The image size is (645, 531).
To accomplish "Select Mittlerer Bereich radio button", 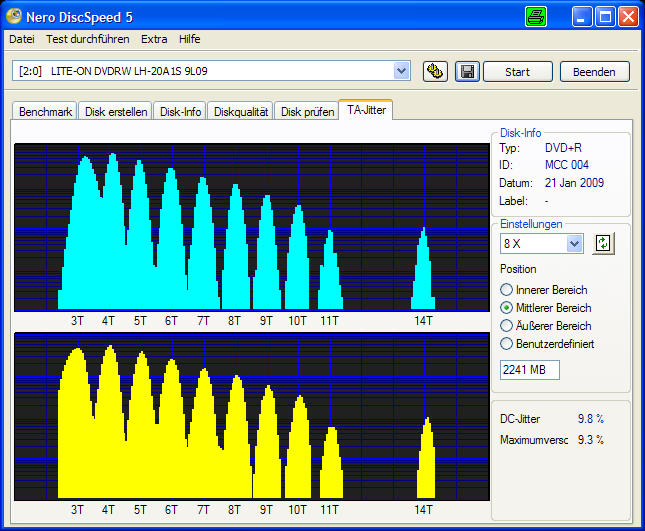I will [x=506, y=308].
